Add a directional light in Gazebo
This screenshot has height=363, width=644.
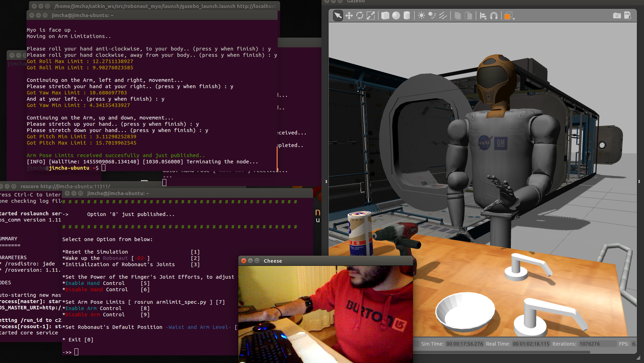(x=443, y=16)
